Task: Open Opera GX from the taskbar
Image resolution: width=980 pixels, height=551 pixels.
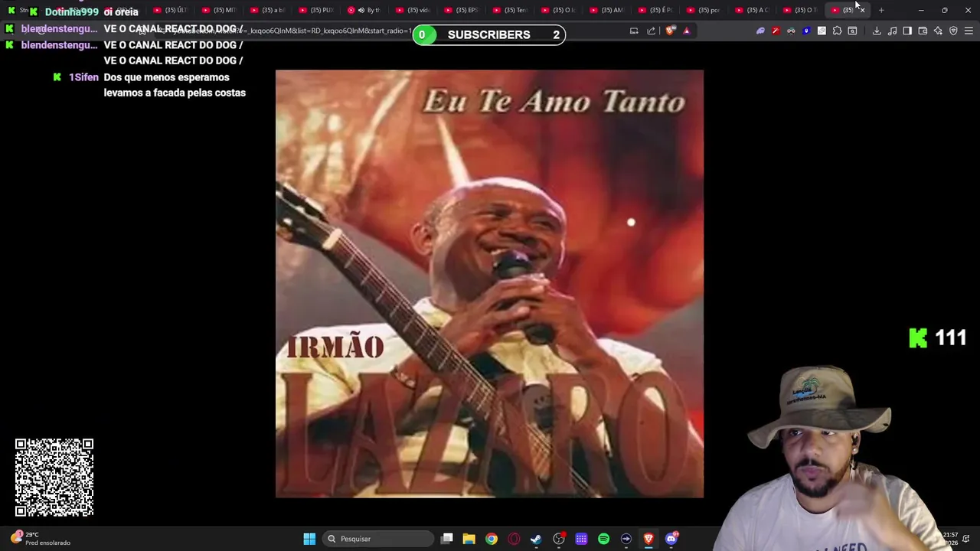Action: pyautogui.click(x=514, y=539)
